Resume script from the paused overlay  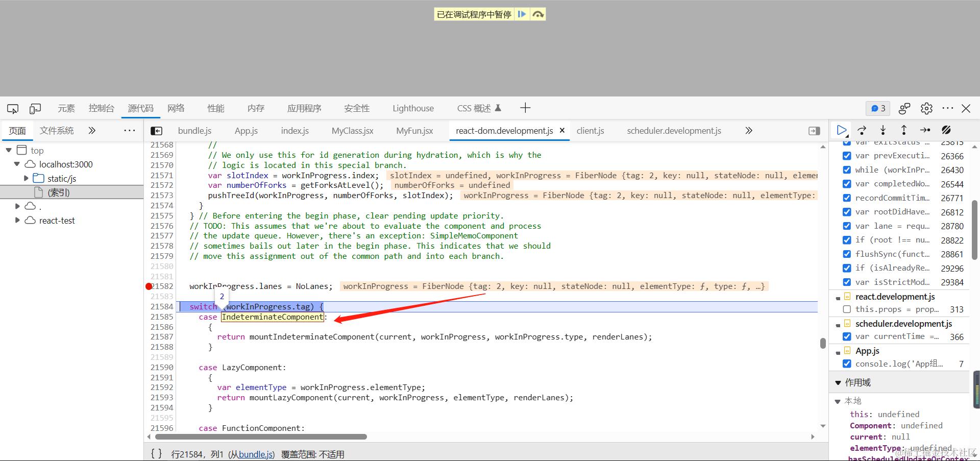tap(522, 14)
